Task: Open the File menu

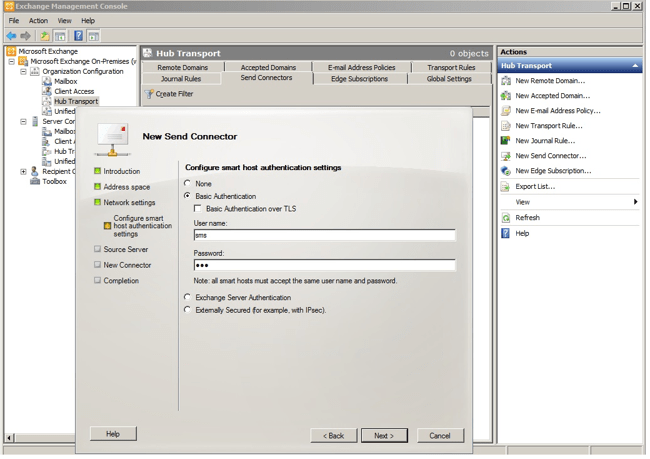Action: pos(14,21)
